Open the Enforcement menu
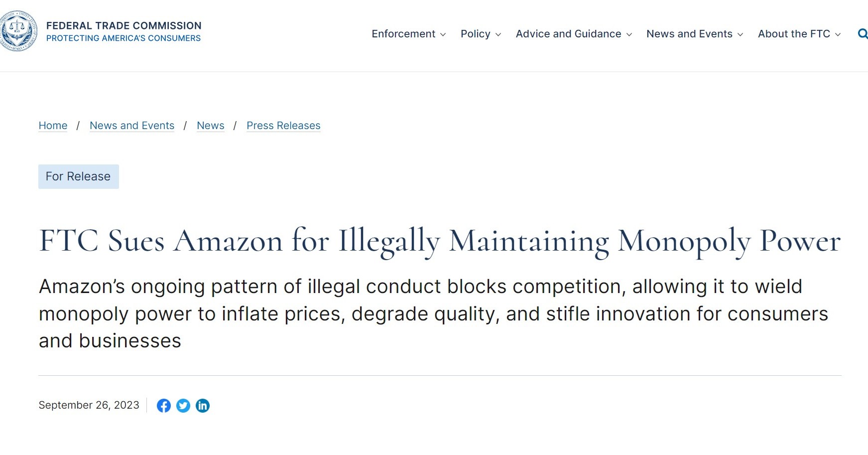Screen dimensions: 868x455 click(403, 34)
